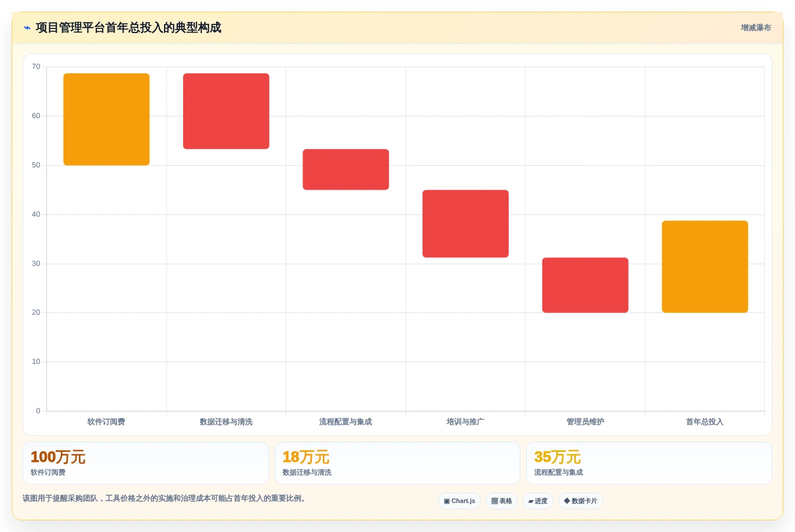Click the orange 首年总投入 waterfall bar
Viewport: 795px width, 532px height.
(705, 267)
